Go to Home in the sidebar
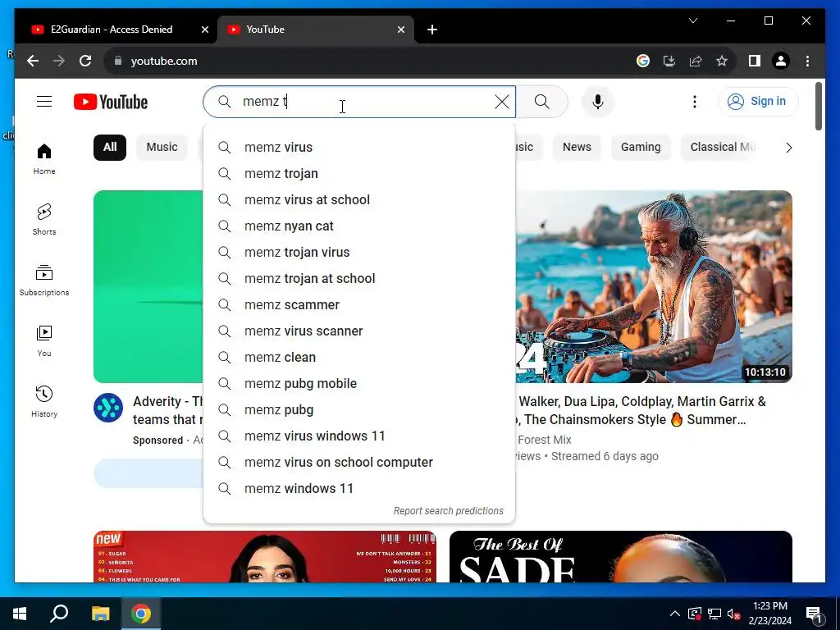This screenshot has height=630, width=840. pos(44,159)
